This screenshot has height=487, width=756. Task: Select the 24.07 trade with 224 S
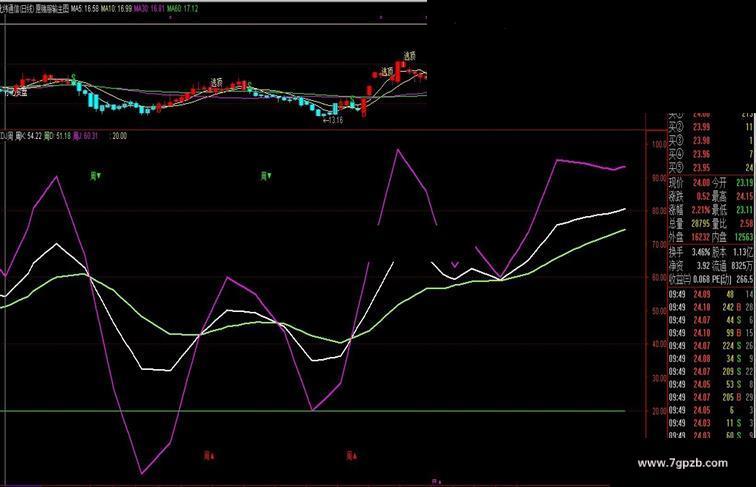pyautogui.click(x=712, y=346)
